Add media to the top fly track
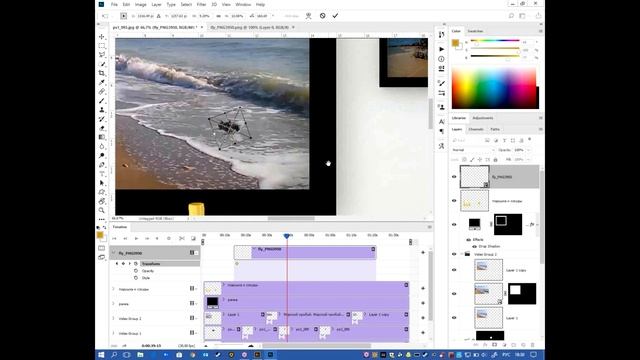Viewport: 640px width, 360px height. (423, 253)
